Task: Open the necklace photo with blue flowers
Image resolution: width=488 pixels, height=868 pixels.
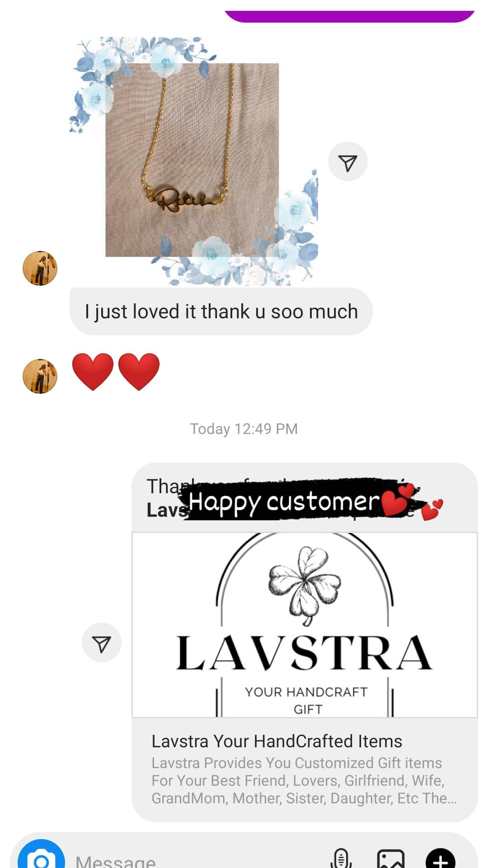Action: [x=194, y=161]
